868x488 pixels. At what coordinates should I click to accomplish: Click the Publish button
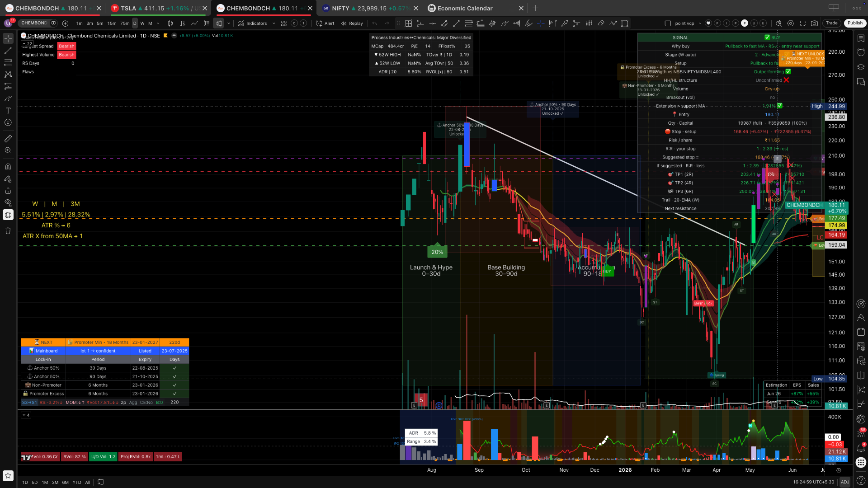(855, 23)
